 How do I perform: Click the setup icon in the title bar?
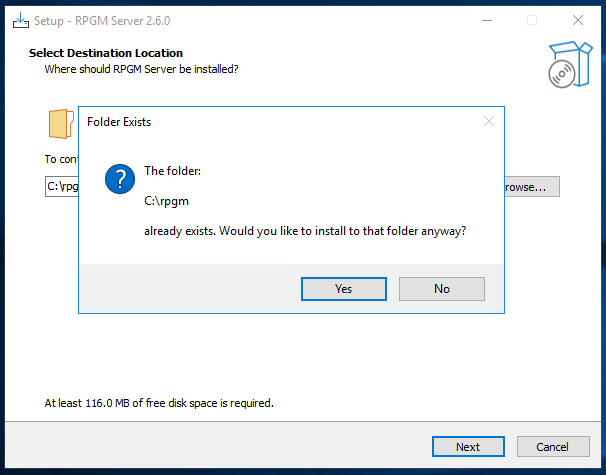[19, 20]
